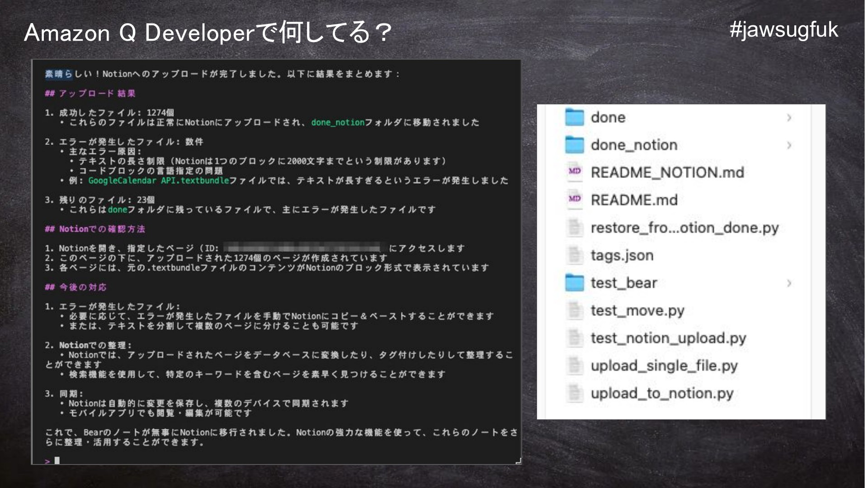Select the file name README_NOTION.md

667,173
